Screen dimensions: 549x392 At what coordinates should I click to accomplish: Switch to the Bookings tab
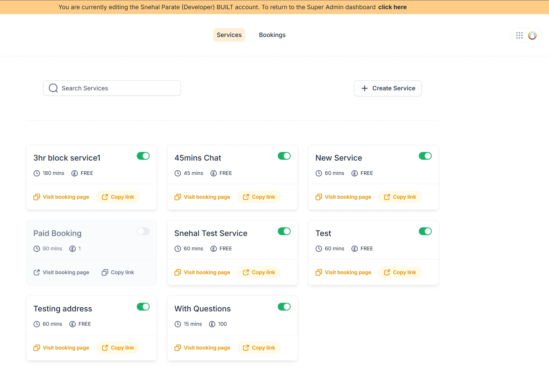pyautogui.click(x=272, y=35)
